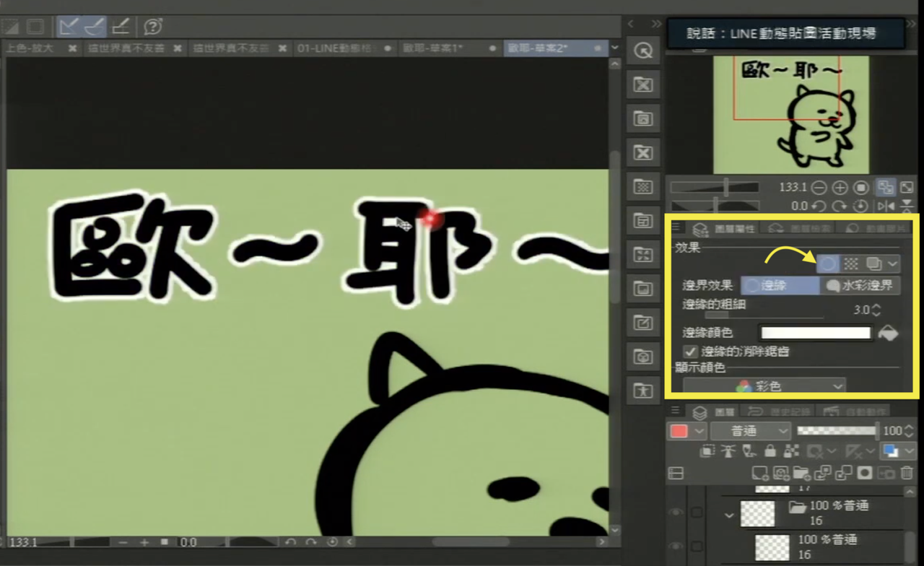This screenshot has width=924, height=566.
Task: Click the merge with layer below icon
Action: 844,474
